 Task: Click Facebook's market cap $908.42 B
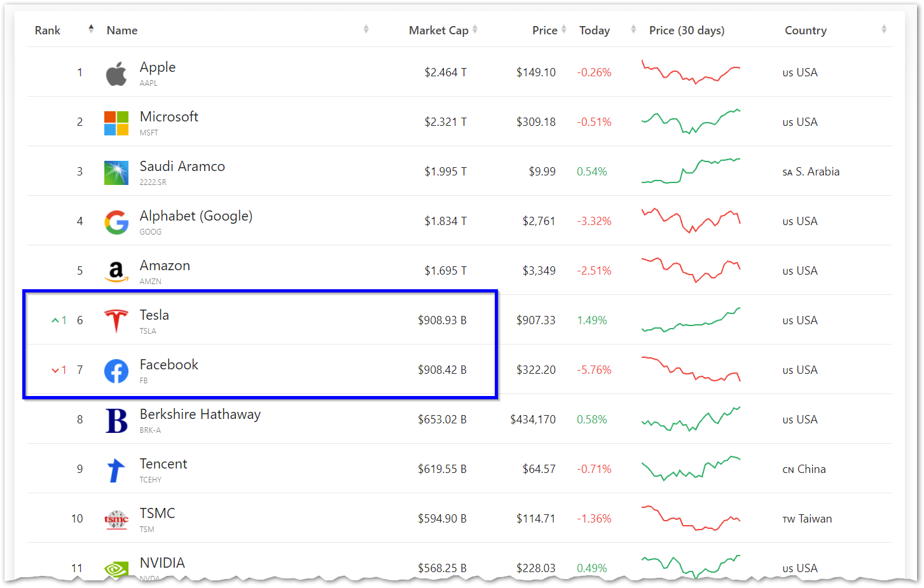pyautogui.click(x=443, y=370)
